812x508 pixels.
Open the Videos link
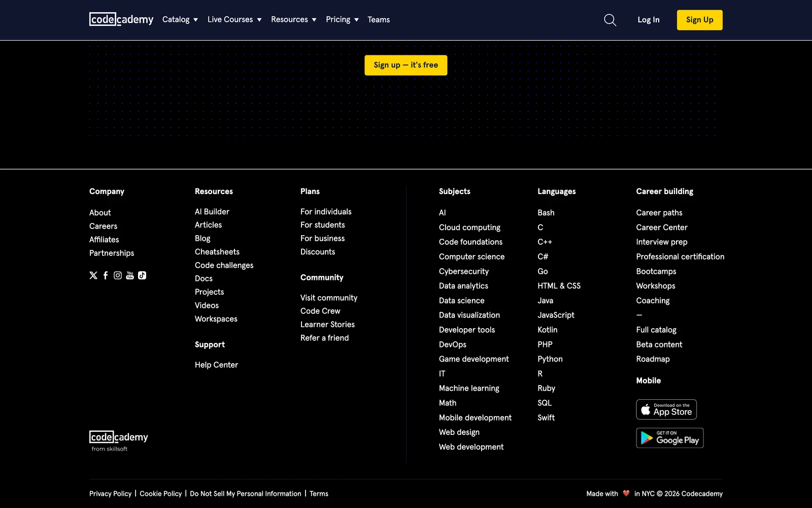(207, 305)
